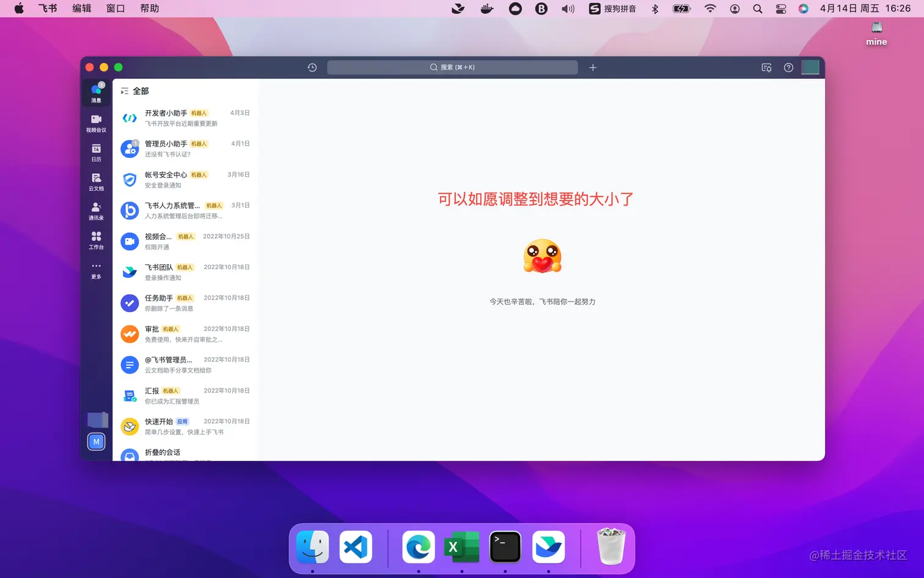Open the 消息 messages tab in sidebar
924x578 pixels.
(x=96, y=93)
